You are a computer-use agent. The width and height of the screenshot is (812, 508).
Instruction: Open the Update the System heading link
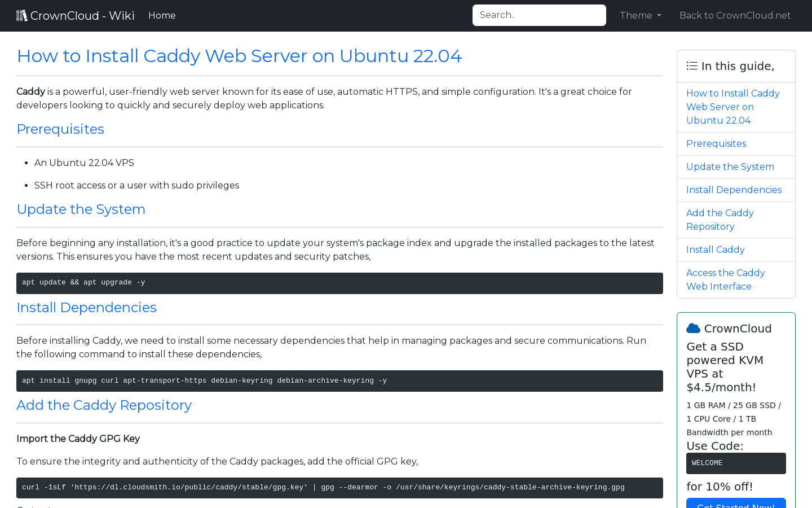[x=81, y=209]
